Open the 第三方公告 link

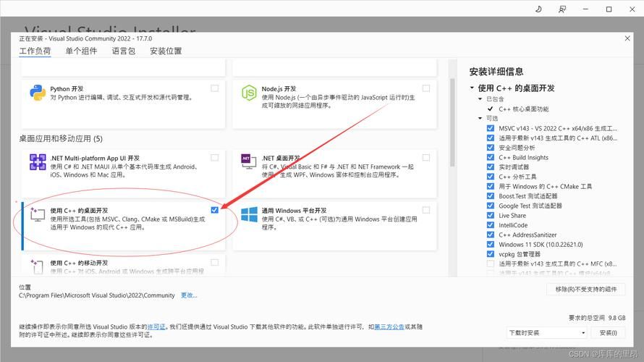(389, 327)
